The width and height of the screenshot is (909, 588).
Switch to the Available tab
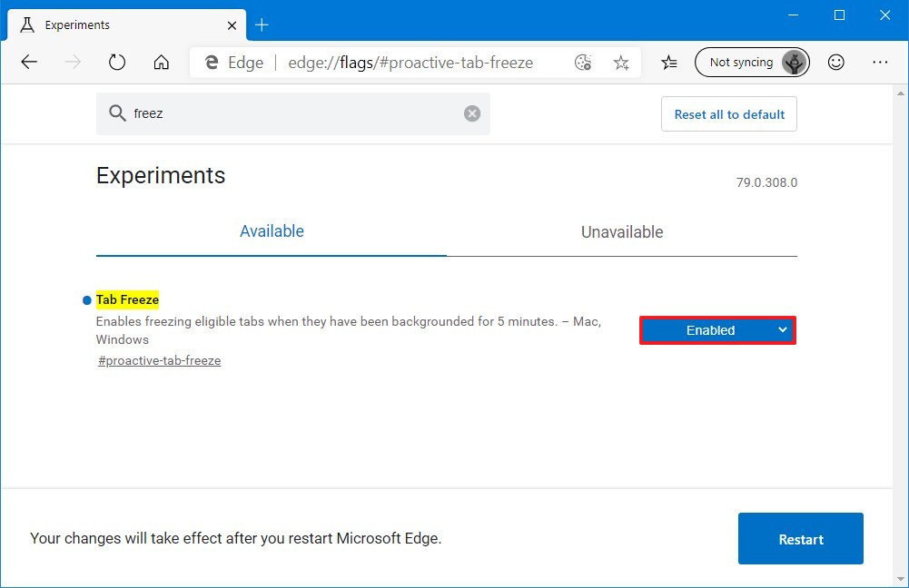pos(272,231)
